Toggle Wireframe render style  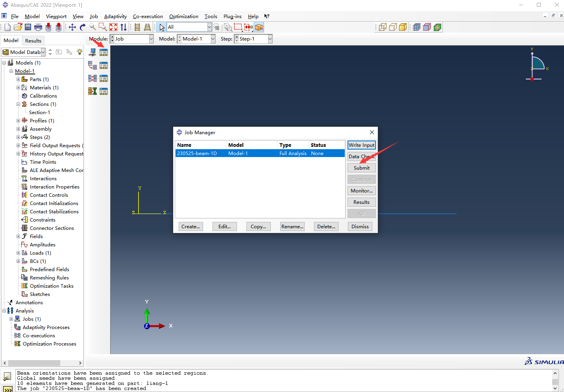click(x=383, y=27)
